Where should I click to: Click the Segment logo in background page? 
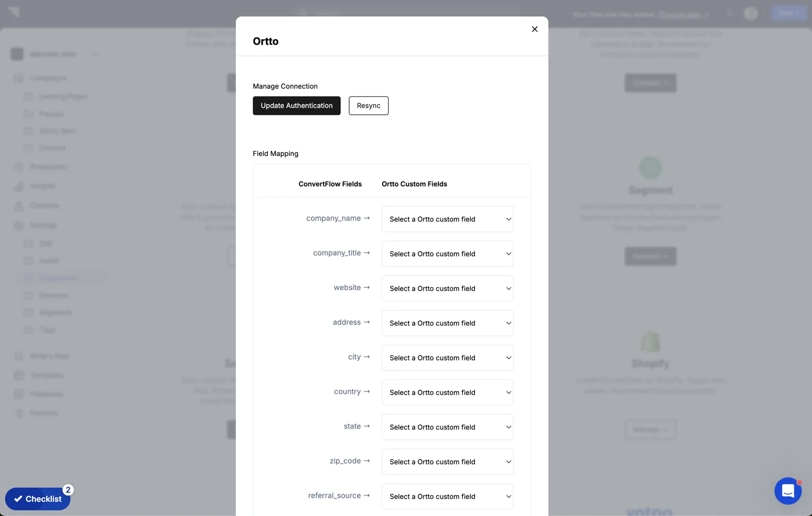(650, 168)
